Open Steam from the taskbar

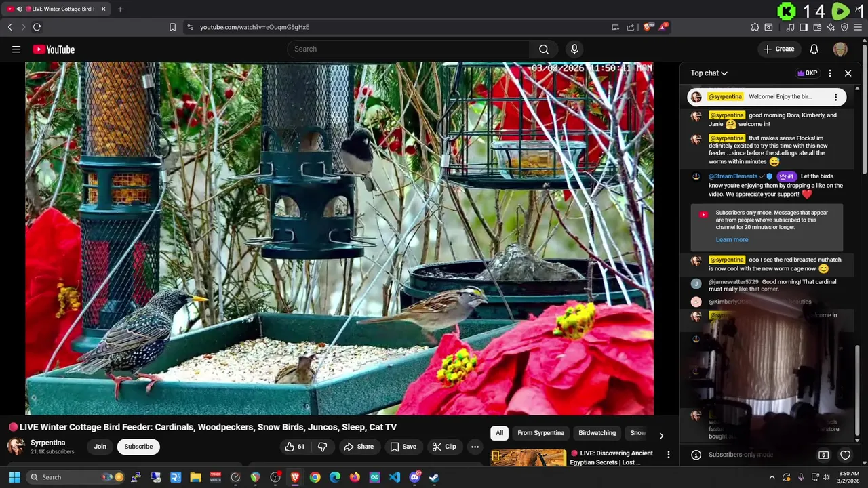coord(434,477)
